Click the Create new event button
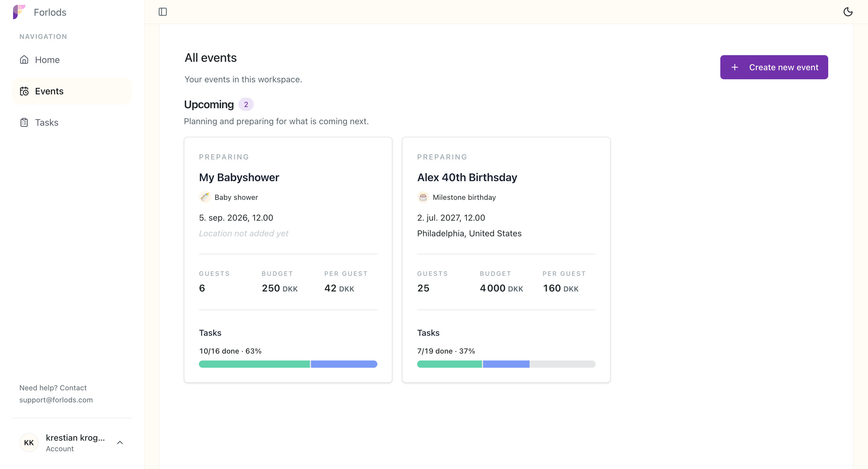This screenshot has width=868, height=469. point(774,67)
